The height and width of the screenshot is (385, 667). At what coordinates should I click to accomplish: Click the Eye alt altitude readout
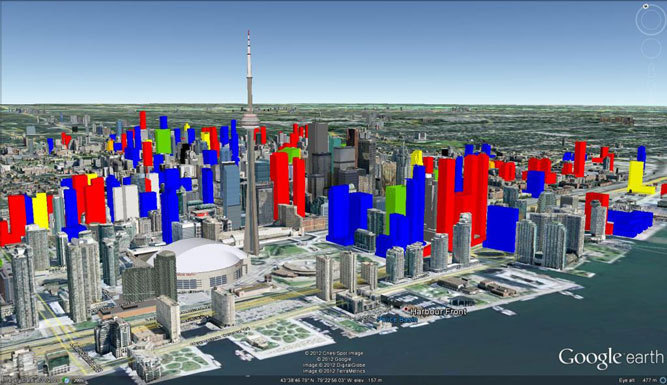click(x=638, y=380)
